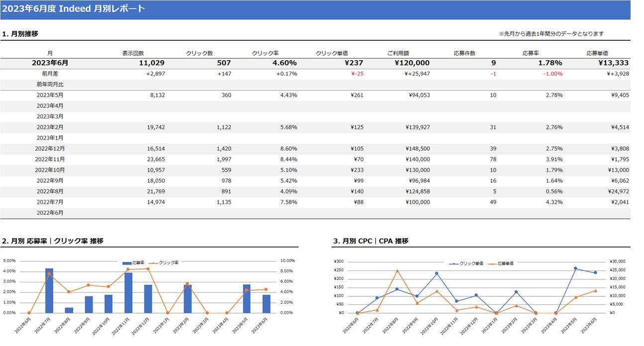The image size is (644, 346).
Task: Click the 2022年11月 bar in 応募率 chart
Action: click(128, 293)
